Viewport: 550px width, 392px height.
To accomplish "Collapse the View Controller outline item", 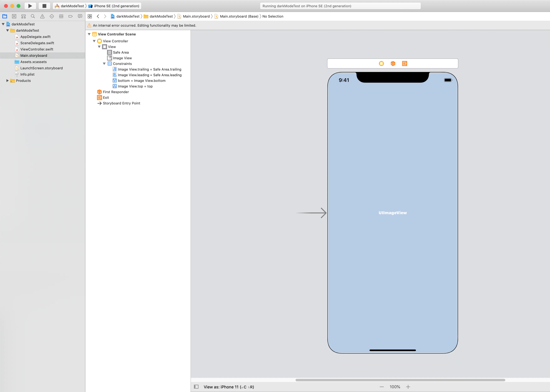I will click(94, 41).
